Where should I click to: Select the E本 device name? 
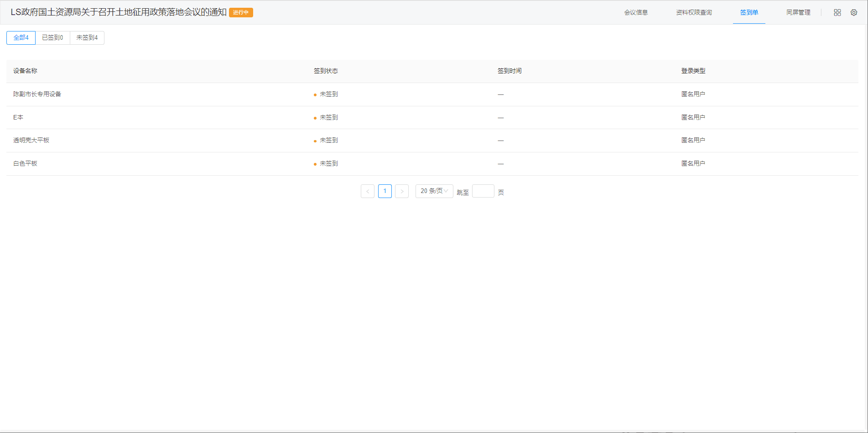pos(18,118)
